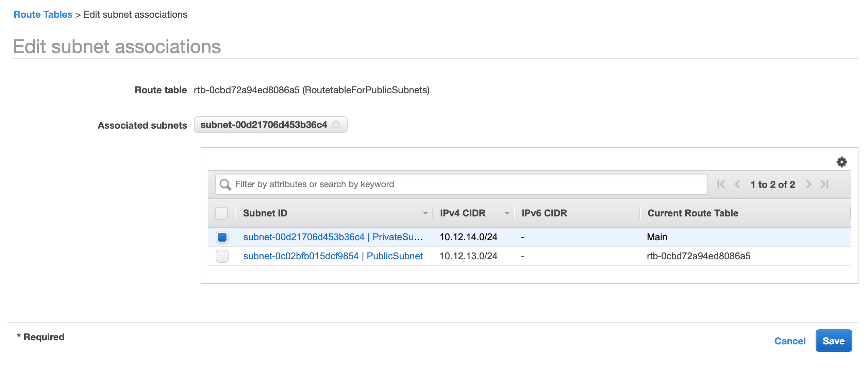Screen dimensions: 868x375
Task: Click the search magnifier icon in filter box
Action: 225,184
